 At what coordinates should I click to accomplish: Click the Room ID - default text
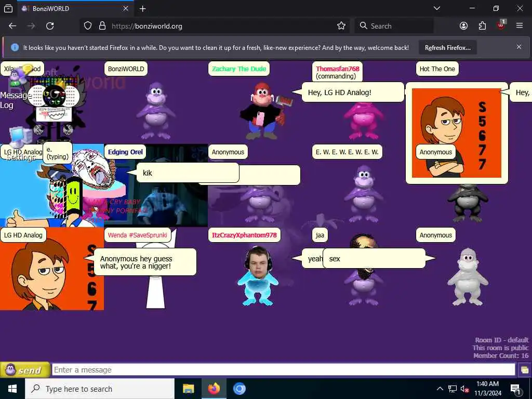tap(502, 340)
